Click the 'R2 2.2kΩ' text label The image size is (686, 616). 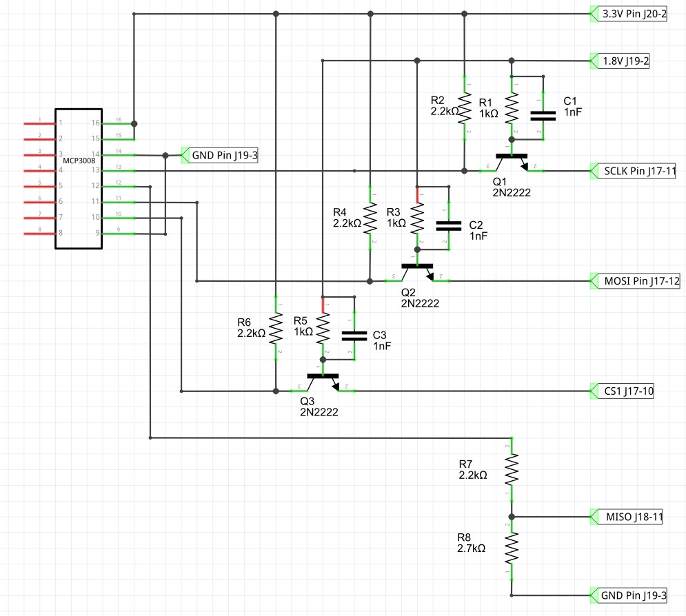445,106
